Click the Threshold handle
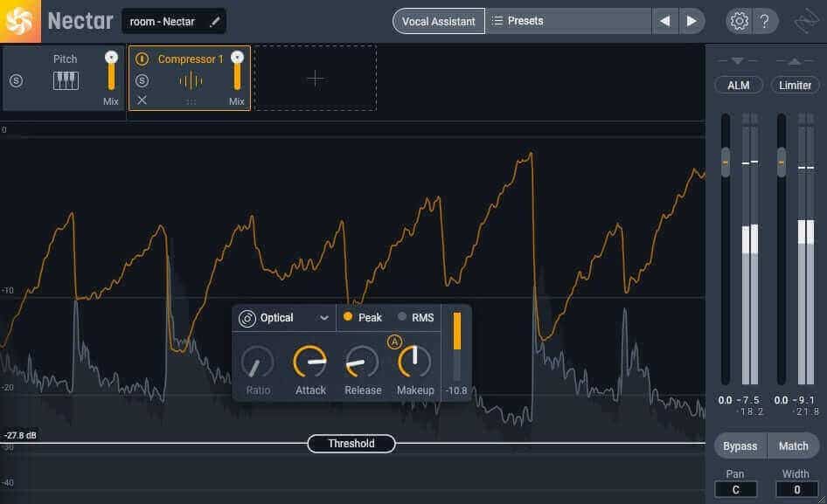Viewport: 827px width, 504px height. (x=351, y=444)
